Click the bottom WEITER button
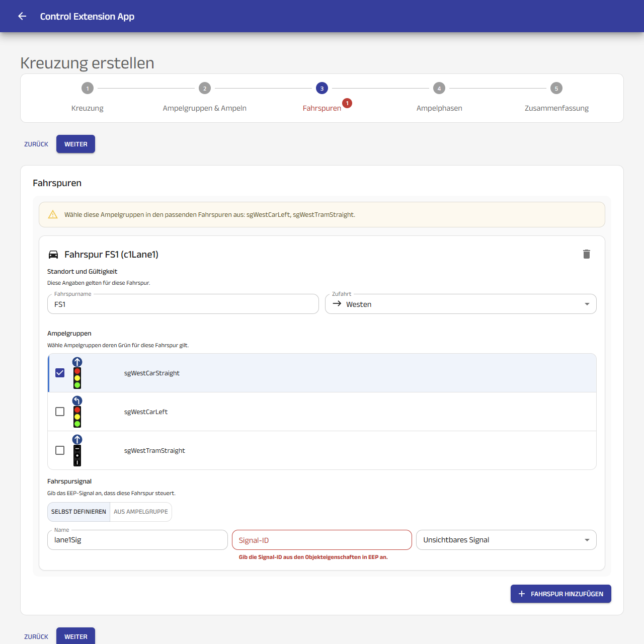 pos(76,636)
